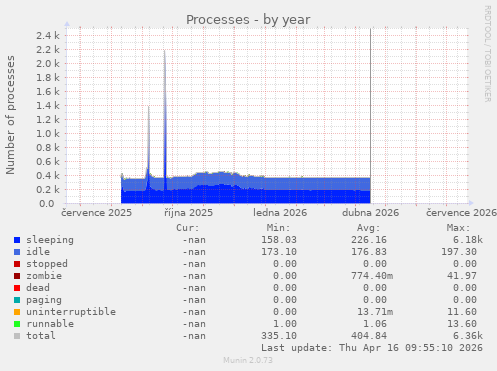This screenshot has width=497, height=371.
Task: Click zombie max value 41.97
Action: point(462,276)
